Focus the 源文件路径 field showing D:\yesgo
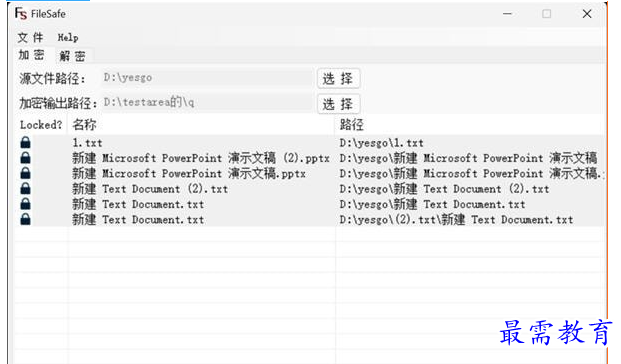This screenshot has width=621, height=364. (x=206, y=78)
